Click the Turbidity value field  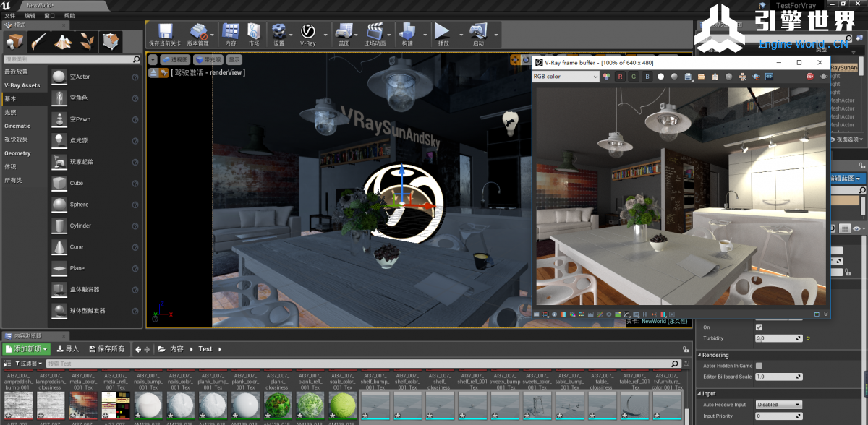pos(778,338)
